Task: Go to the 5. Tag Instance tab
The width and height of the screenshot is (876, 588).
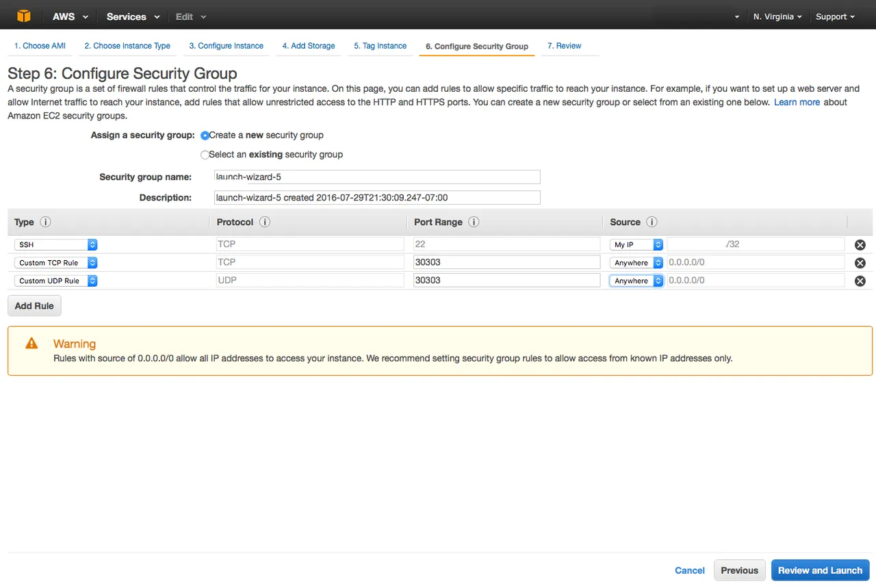Action: pos(380,46)
